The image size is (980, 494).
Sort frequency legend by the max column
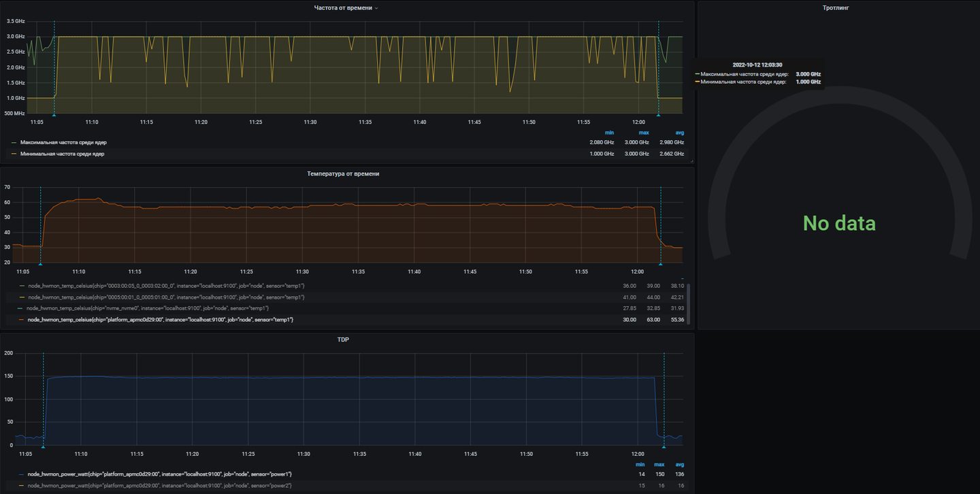(x=644, y=133)
